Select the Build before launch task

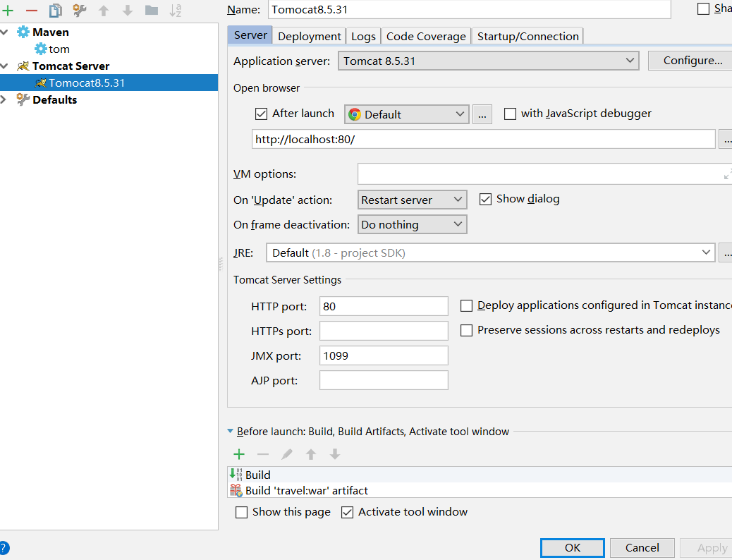click(x=480, y=475)
